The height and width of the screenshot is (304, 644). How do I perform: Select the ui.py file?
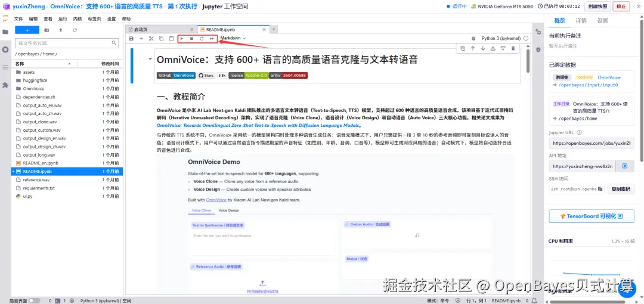tap(68, 196)
